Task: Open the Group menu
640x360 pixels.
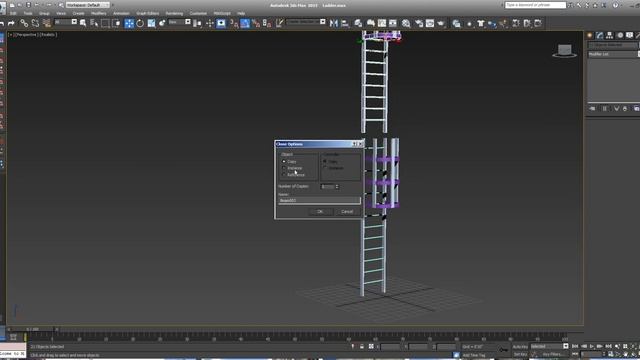Action: pos(44,13)
